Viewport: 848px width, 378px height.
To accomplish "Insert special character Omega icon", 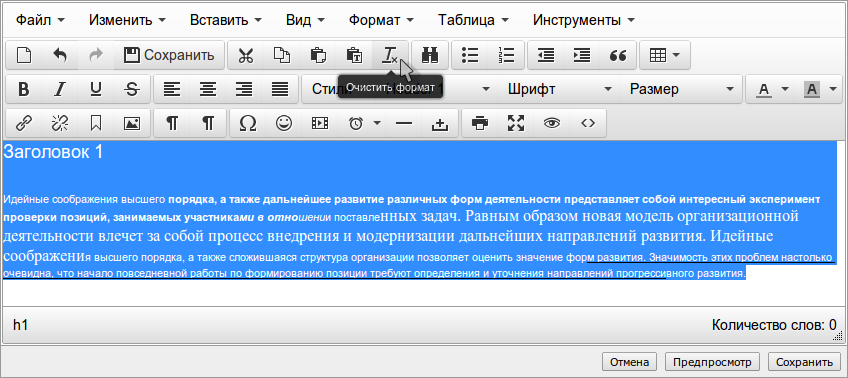I will click(x=248, y=123).
